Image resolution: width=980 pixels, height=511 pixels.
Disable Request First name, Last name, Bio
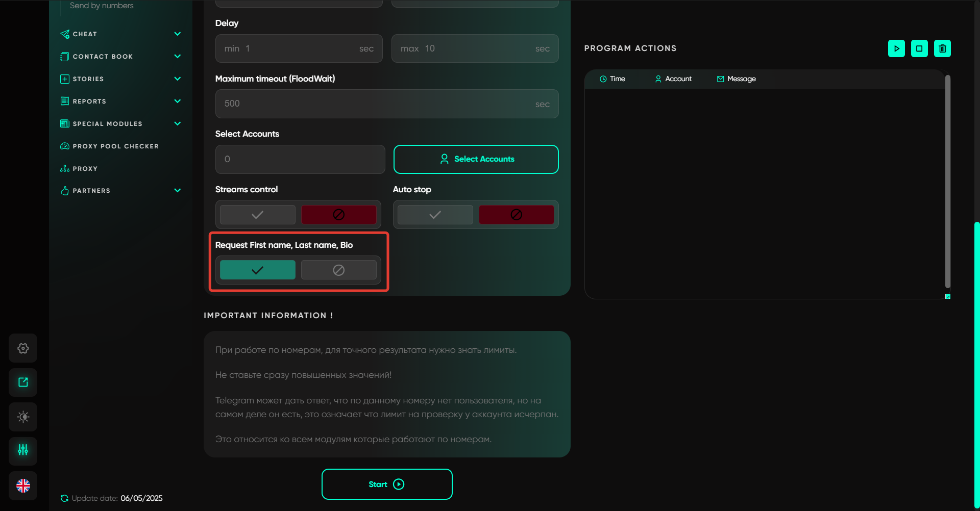coord(338,270)
